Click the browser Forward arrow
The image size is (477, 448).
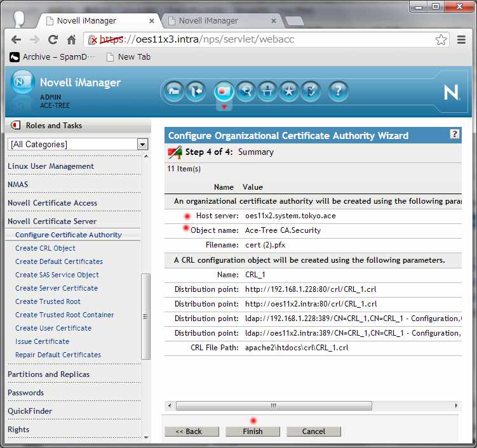pos(34,39)
